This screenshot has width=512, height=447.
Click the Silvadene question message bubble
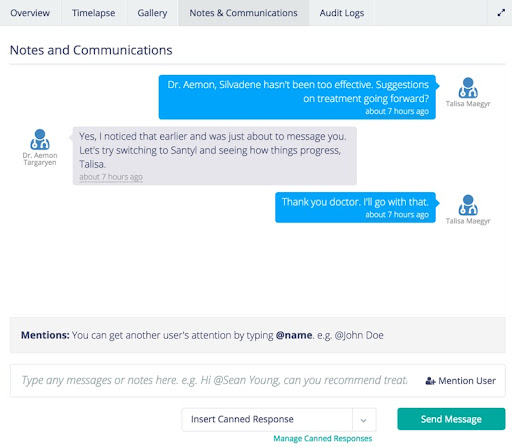298,97
